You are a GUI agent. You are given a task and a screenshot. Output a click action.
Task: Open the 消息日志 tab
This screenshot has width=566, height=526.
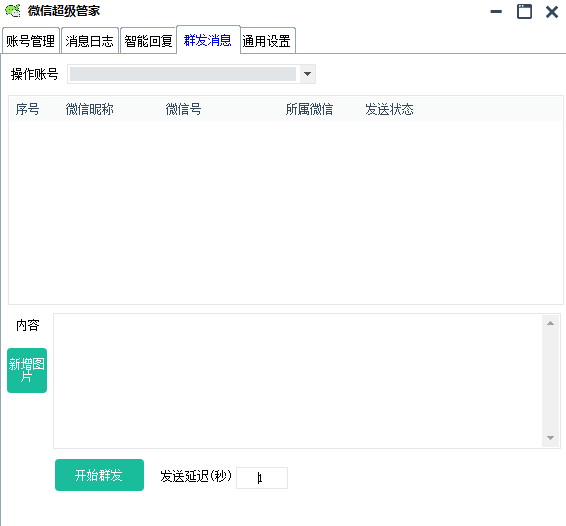click(x=90, y=40)
